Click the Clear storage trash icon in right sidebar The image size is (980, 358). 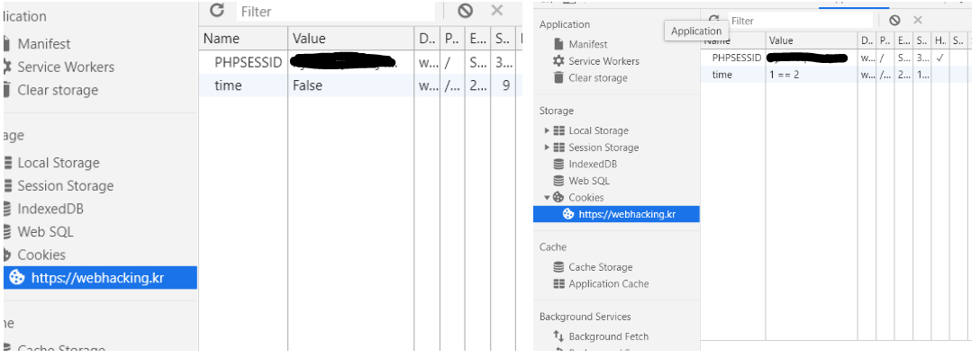pyautogui.click(x=558, y=78)
